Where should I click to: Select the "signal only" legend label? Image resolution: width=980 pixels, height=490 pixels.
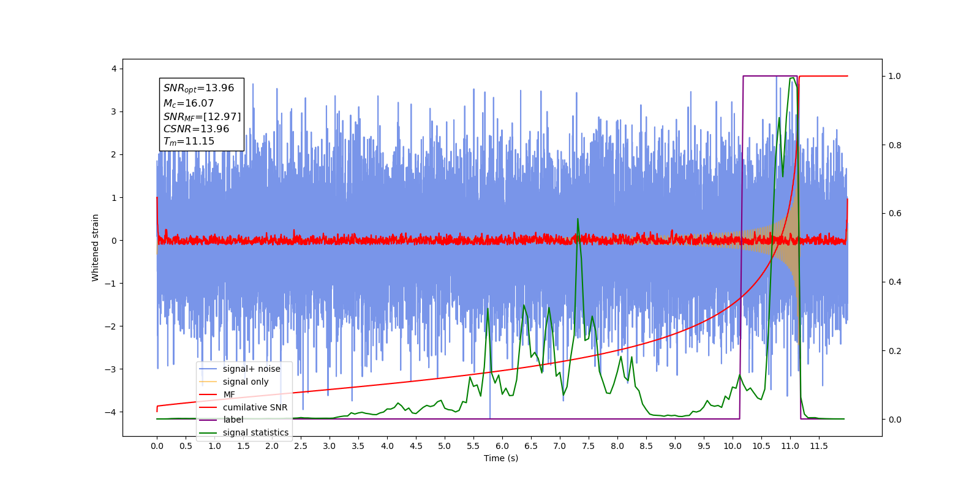[x=246, y=382]
